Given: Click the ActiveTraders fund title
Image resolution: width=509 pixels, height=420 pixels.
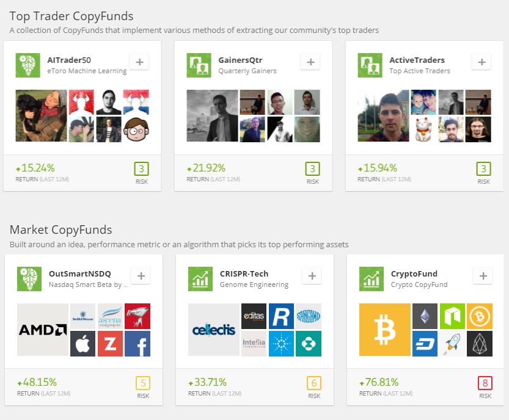Looking at the screenshot, I should 417,60.
